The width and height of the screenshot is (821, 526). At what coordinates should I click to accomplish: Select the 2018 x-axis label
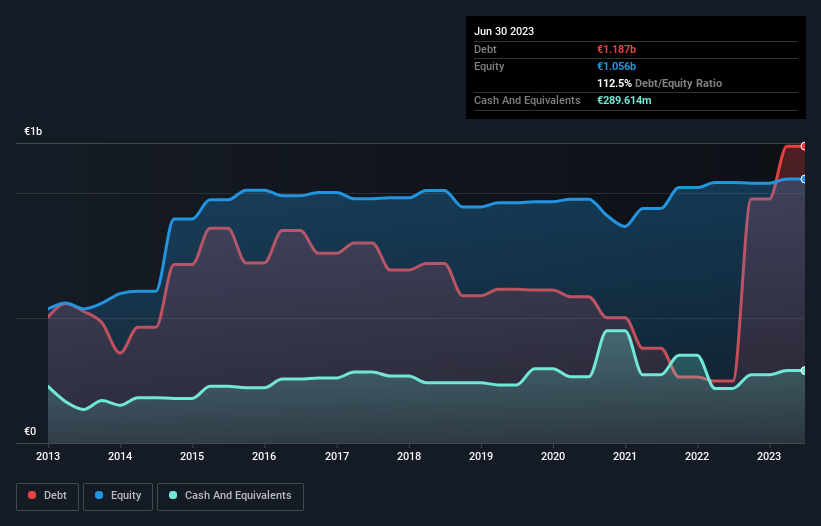click(409, 456)
